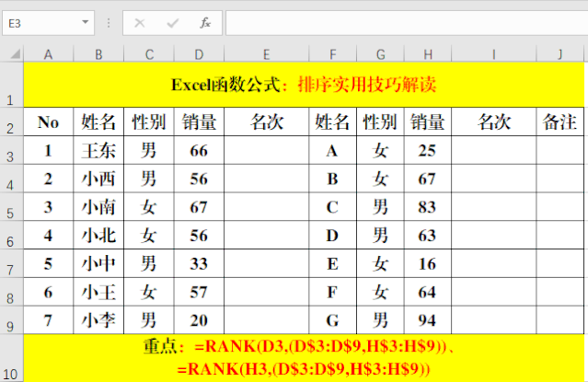Click inside the formula bar input

click(407, 23)
